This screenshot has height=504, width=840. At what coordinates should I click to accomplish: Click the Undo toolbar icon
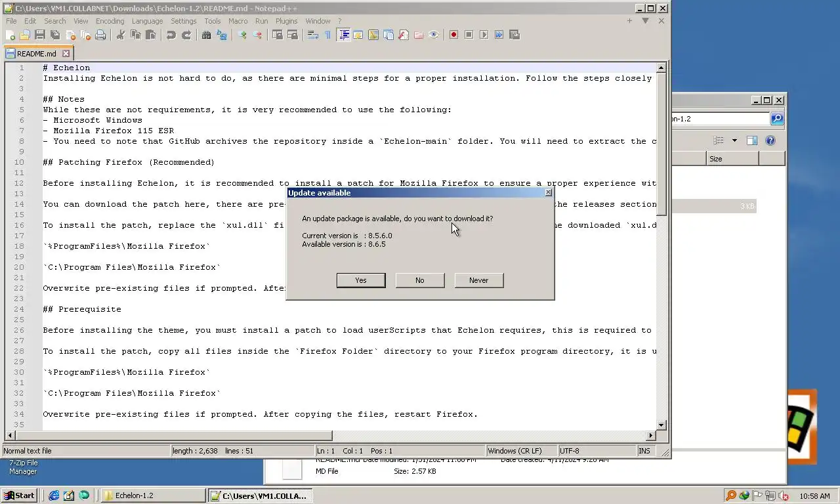pos(171,35)
